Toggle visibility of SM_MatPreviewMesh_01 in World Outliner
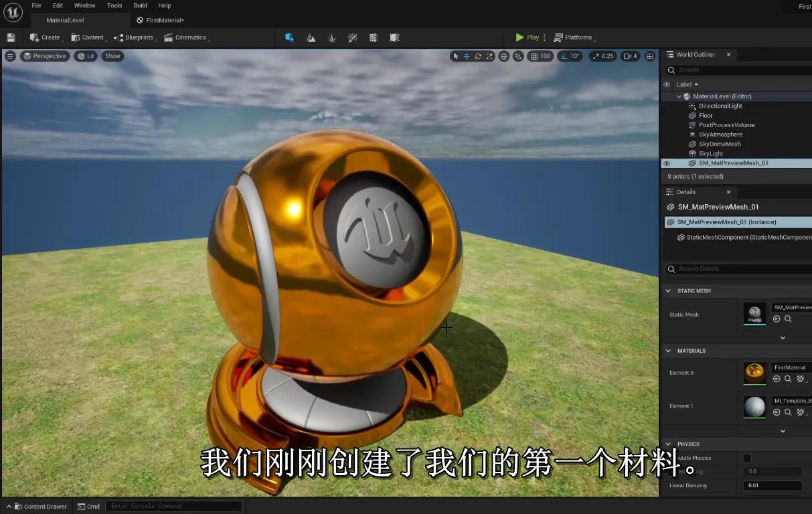Image resolution: width=812 pixels, height=514 pixels. pos(666,163)
